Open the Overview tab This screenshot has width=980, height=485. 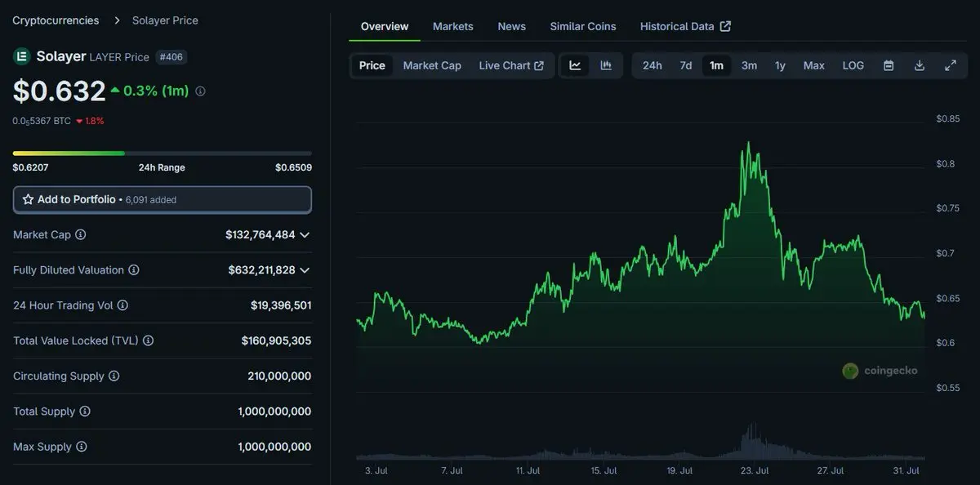(385, 26)
